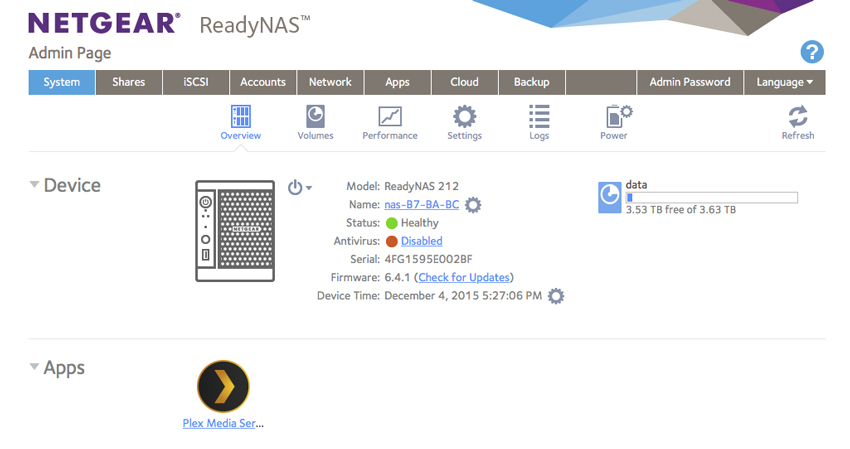Click the '3.53 TB free of 3.63 TB' text
850x449 pixels.
pos(681,210)
